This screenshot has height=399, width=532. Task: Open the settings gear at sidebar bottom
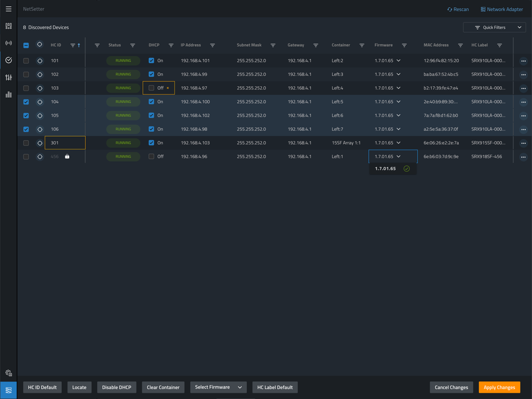click(x=8, y=373)
